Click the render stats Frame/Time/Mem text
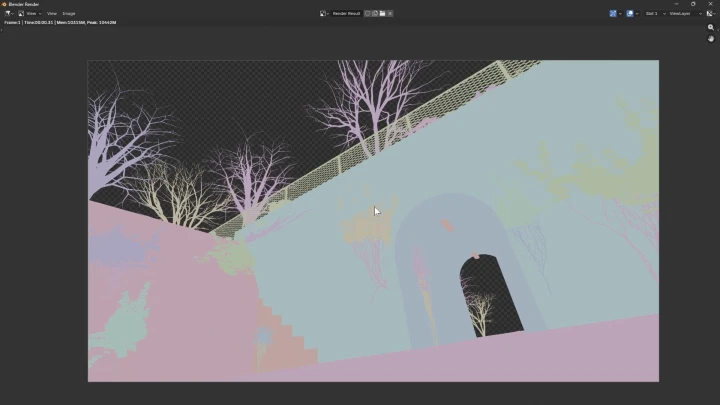 point(60,22)
